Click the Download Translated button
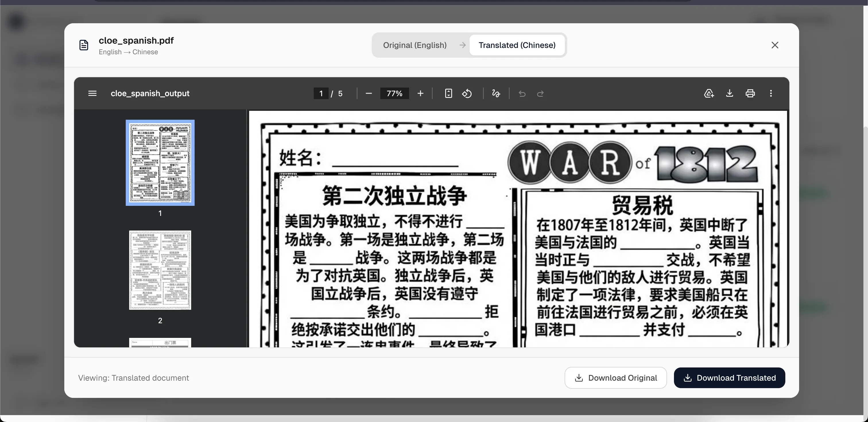 click(729, 378)
